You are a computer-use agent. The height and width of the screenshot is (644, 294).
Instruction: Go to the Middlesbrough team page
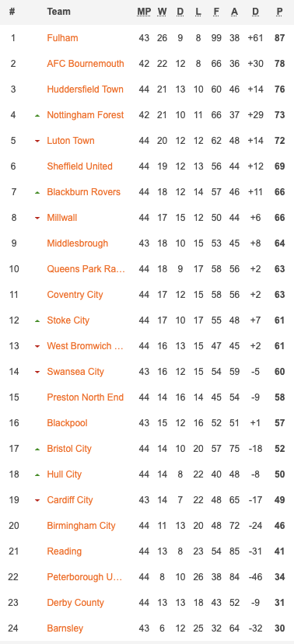(78, 243)
